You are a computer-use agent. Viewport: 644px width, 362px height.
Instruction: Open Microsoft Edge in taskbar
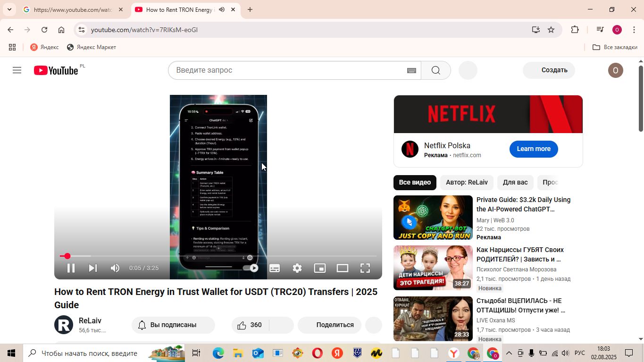pos(218,353)
